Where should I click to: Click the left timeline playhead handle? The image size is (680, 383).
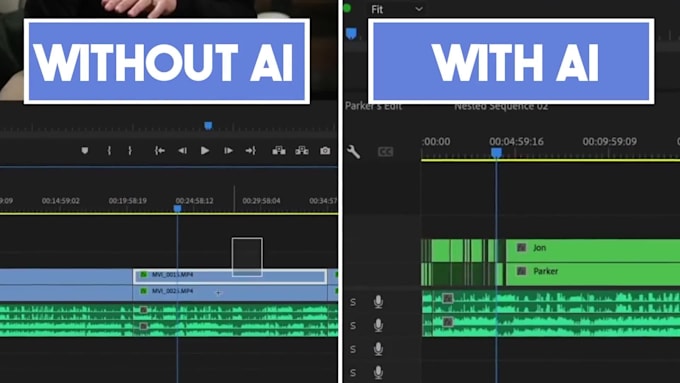pos(177,209)
